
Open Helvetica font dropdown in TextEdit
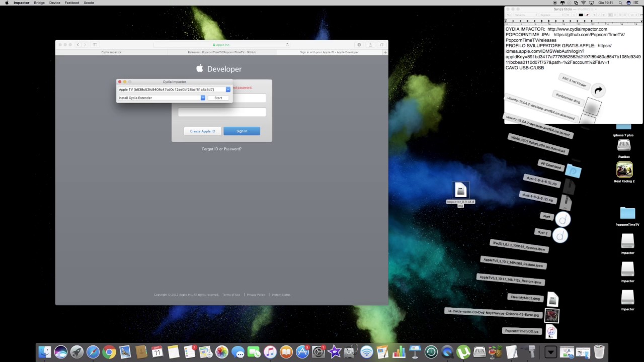coord(526,15)
